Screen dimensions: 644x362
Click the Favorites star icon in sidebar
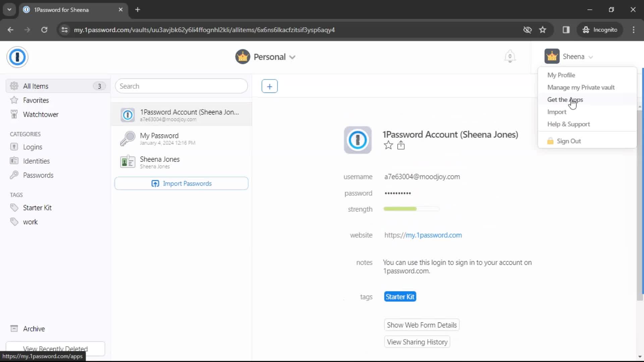(14, 100)
